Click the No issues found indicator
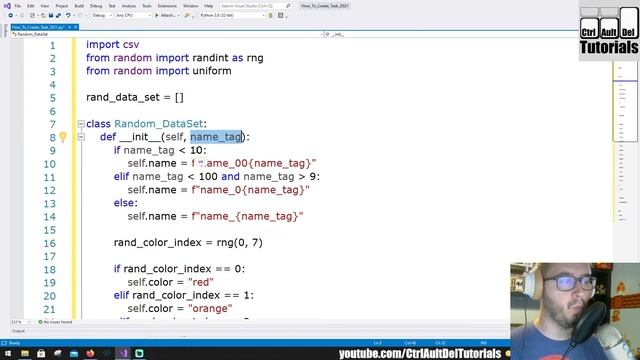 pyautogui.click(x=55, y=322)
